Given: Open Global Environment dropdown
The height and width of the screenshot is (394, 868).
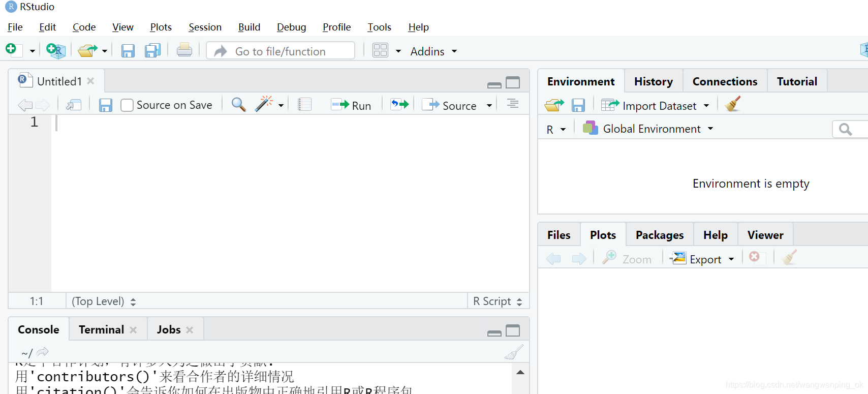Looking at the screenshot, I should [648, 129].
